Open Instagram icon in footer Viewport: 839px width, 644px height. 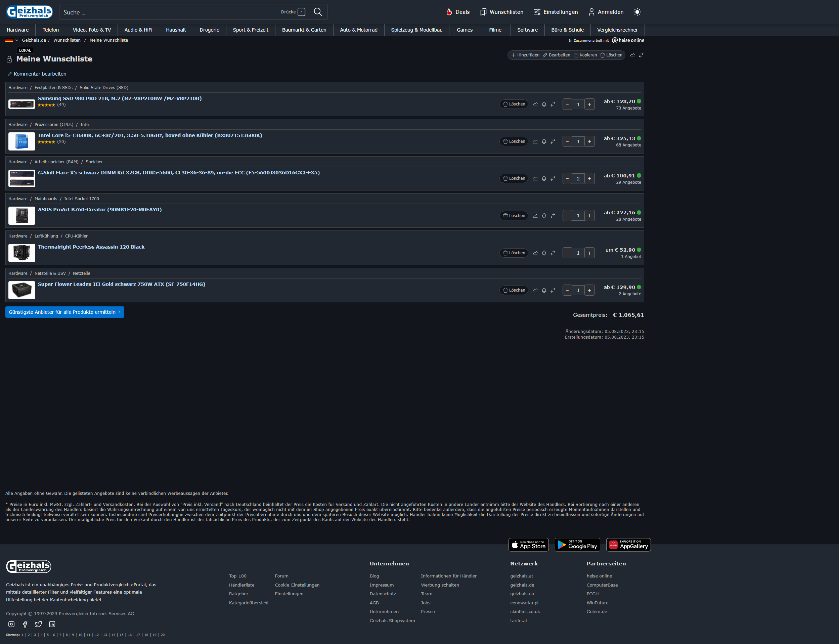coord(11,624)
